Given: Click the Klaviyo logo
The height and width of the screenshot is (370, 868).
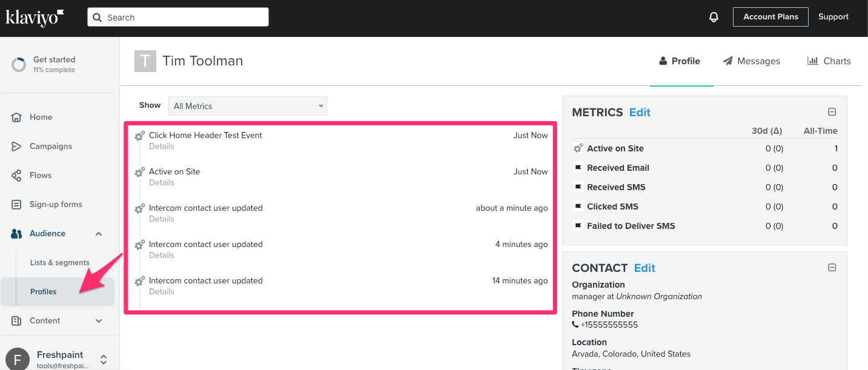Looking at the screenshot, I should 35,17.
